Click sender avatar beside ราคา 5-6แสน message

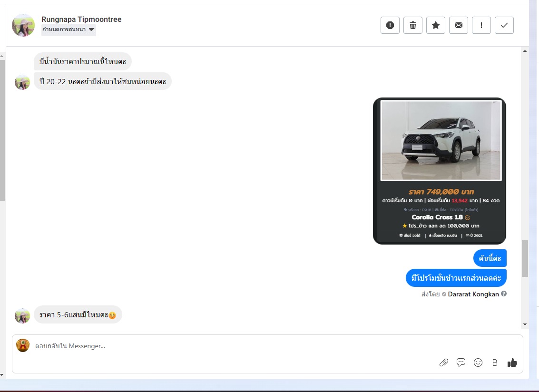tap(22, 316)
